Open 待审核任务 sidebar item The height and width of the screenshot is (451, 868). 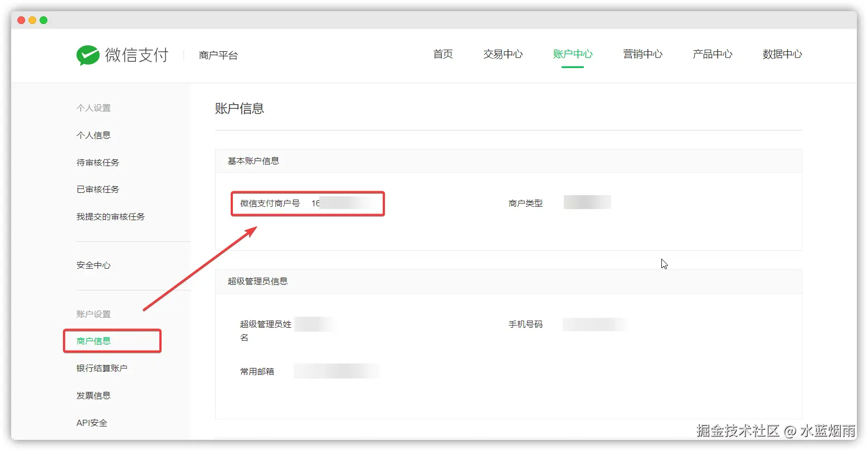click(98, 163)
